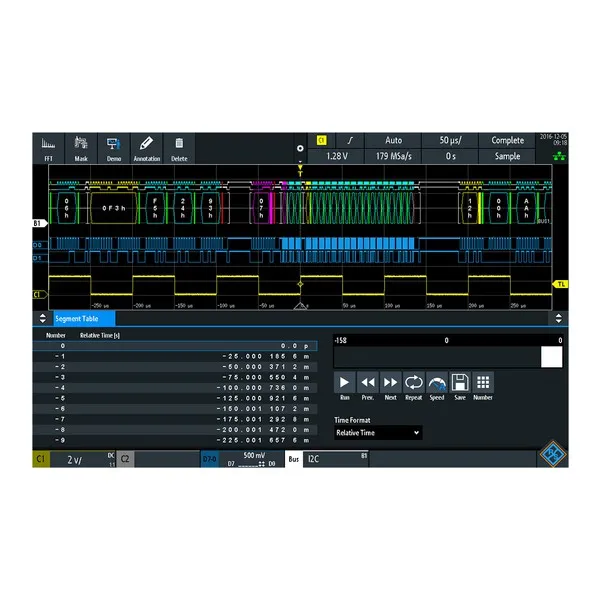
Task: Adjust playback Speed gauge icon
Action: point(437,385)
